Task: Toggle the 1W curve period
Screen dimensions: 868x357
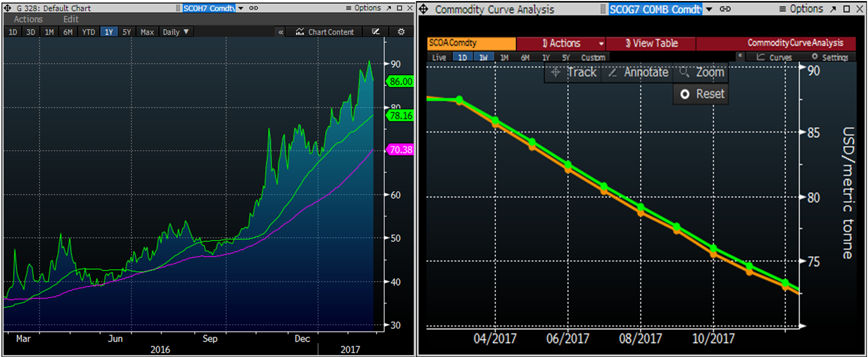Action: click(483, 57)
